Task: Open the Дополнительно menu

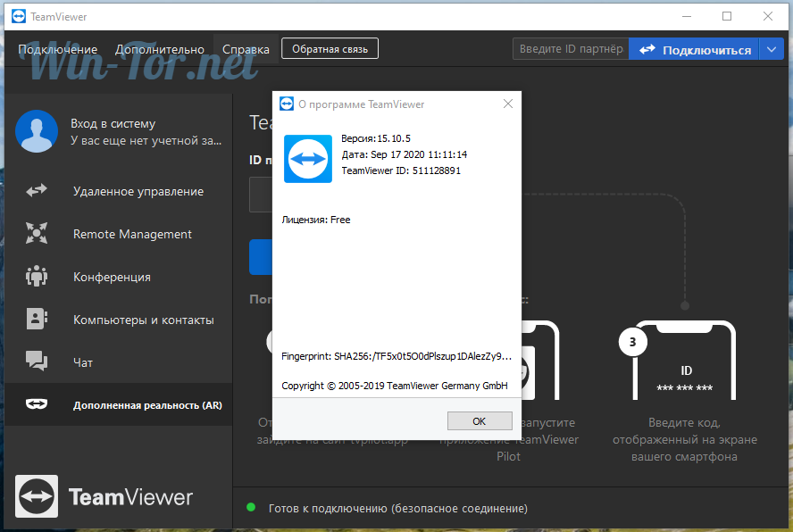Action: pyautogui.click(x=160, y=50)
